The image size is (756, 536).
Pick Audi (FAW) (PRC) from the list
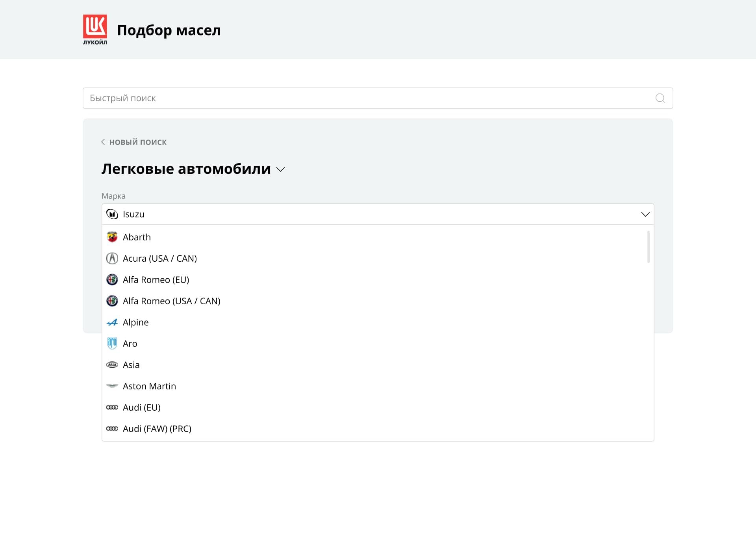[157, 429]
